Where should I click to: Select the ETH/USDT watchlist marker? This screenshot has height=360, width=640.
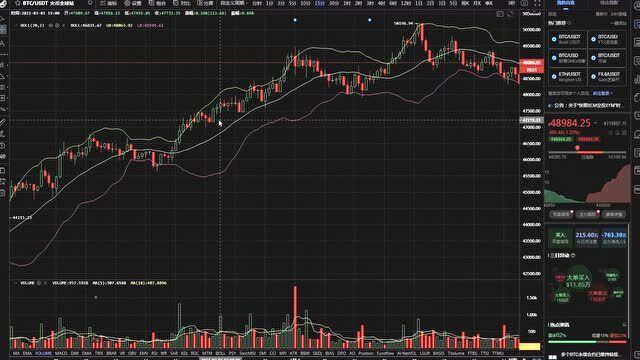554,77
